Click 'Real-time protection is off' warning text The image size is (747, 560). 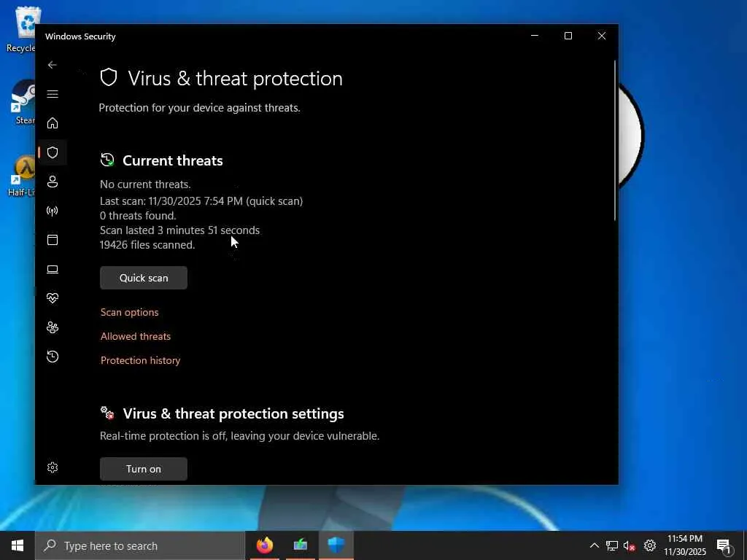point(239,436)
